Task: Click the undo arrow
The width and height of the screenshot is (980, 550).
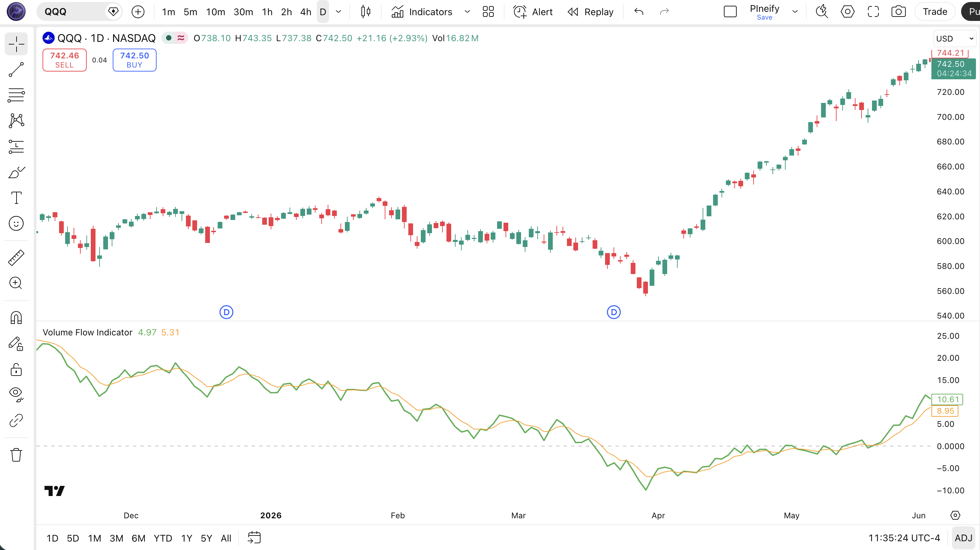Action: 639,12
